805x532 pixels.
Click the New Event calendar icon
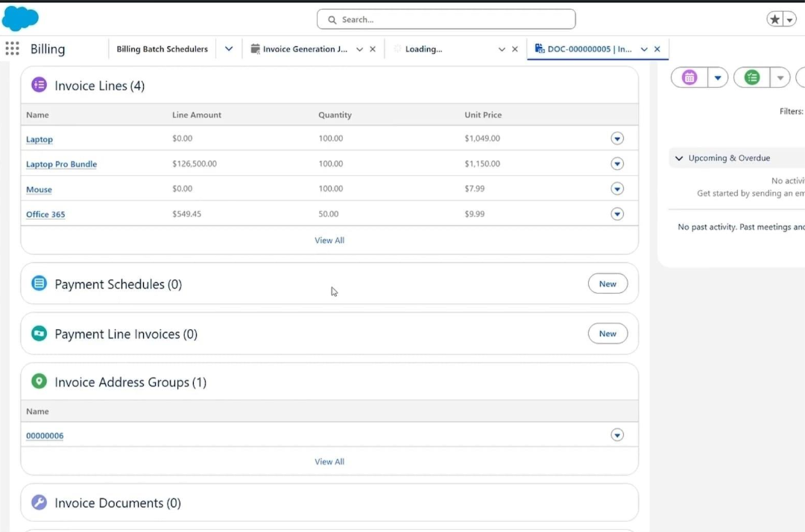point(689,77)
